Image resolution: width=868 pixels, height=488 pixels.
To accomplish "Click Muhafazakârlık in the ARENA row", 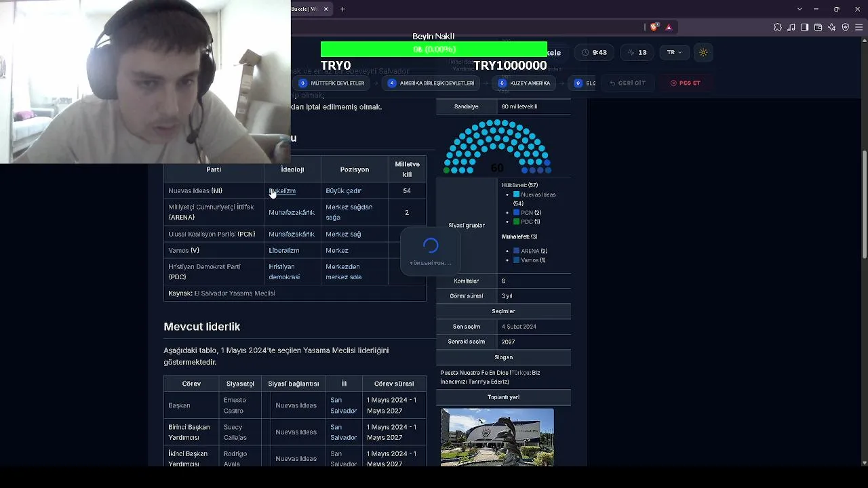I will tap(292, 212).
